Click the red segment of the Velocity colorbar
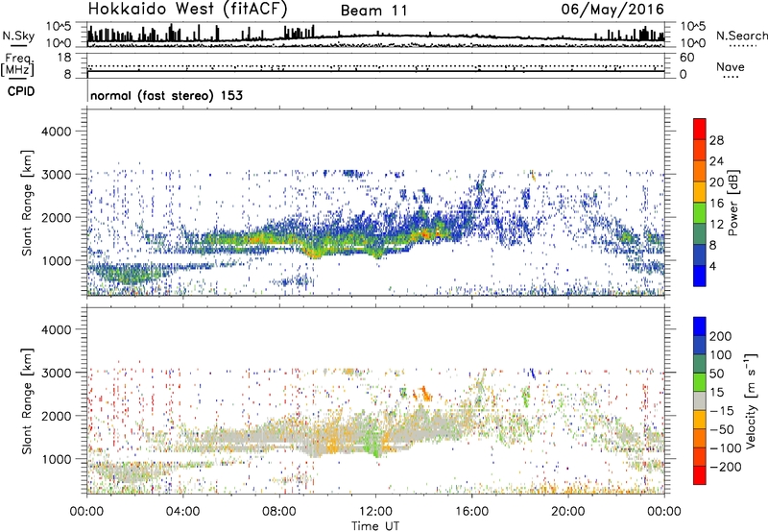 click(x=700, y=475)
